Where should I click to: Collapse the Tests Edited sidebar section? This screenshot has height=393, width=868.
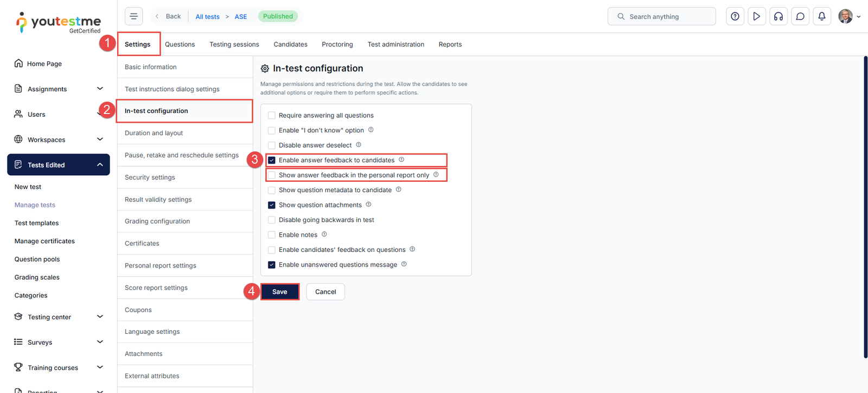point(100,164)
